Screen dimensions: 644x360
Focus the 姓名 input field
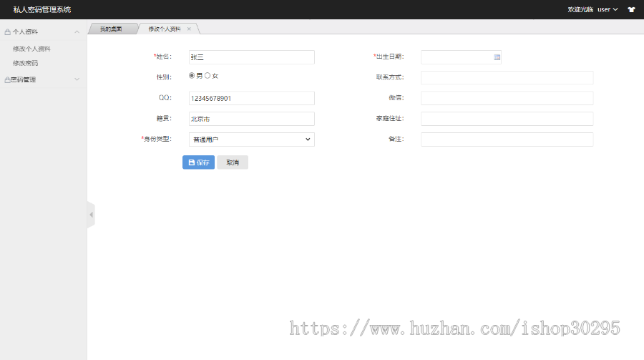click(x=252, y=57)
